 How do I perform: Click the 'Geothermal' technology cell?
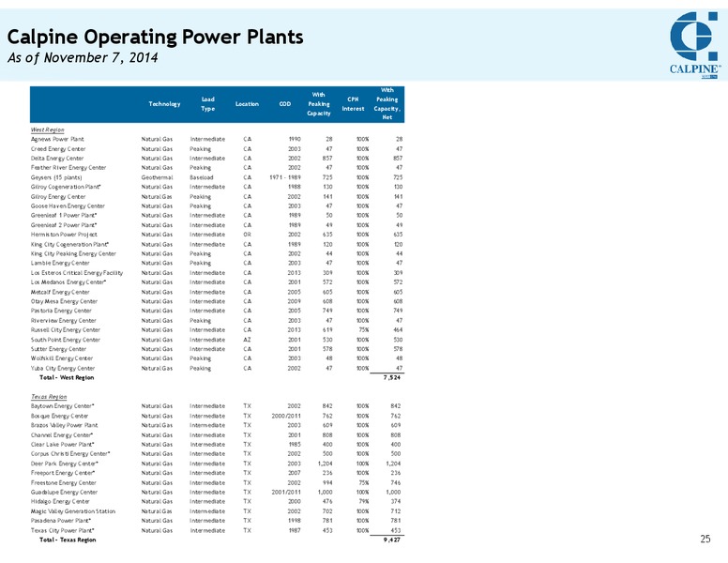pos(157,177)
